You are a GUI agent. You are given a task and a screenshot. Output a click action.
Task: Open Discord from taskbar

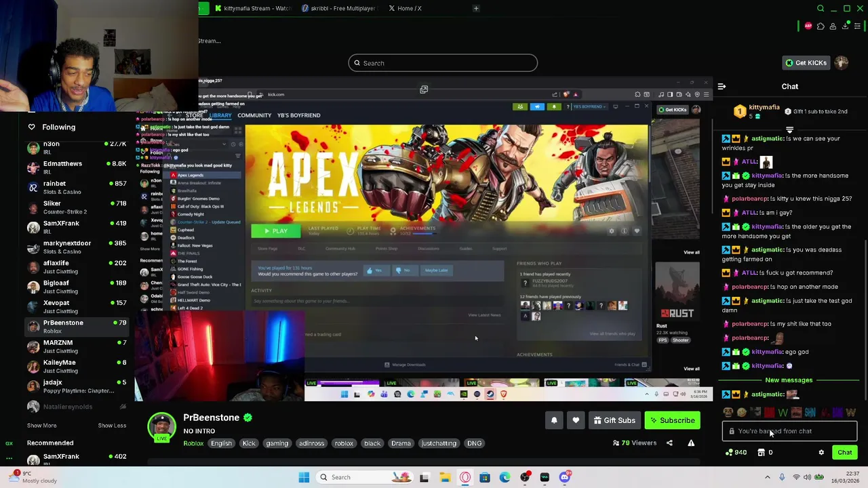click(x=565, y=477)
